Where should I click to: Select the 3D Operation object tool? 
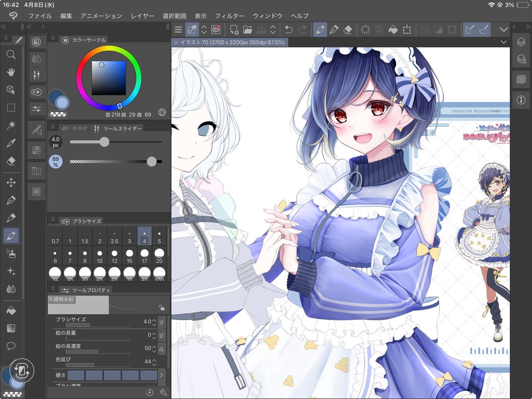pos(11,90)
